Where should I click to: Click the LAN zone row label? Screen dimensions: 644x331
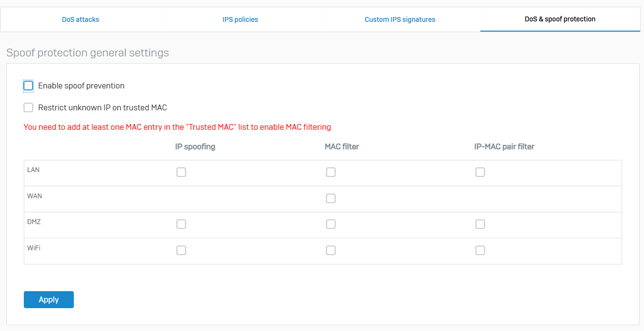34,170
